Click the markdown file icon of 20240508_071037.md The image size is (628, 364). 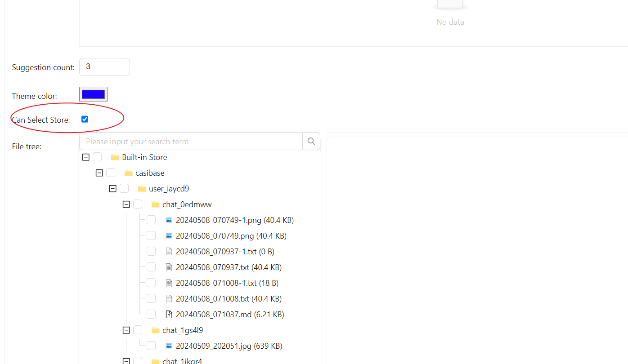[169, 315]
